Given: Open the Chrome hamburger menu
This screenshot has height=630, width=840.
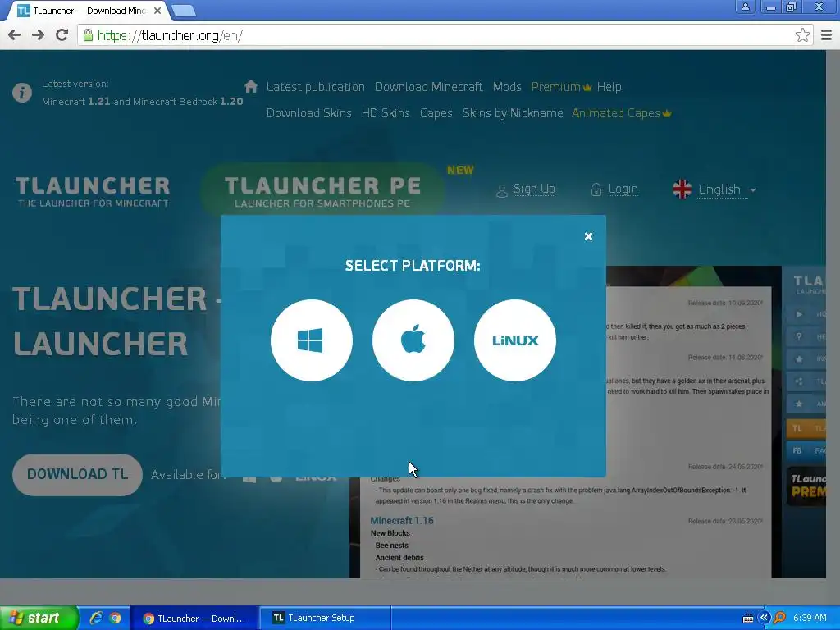Looking at the screenshot, I should (827, 35).
